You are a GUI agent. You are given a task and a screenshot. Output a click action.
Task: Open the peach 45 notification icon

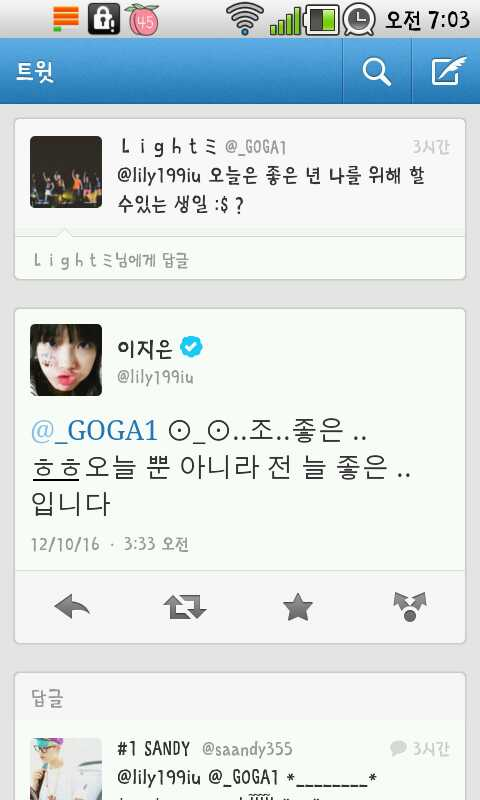(x=142, y=19)
